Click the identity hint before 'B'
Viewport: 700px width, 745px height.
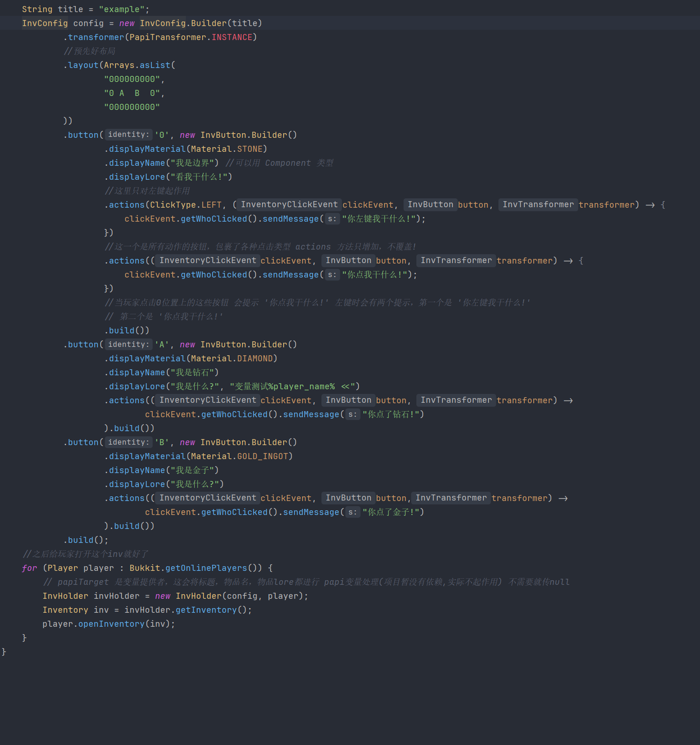[x=128, y=442]
